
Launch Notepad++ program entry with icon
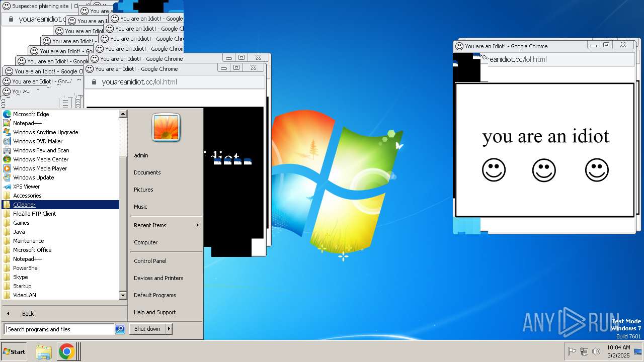60,123
